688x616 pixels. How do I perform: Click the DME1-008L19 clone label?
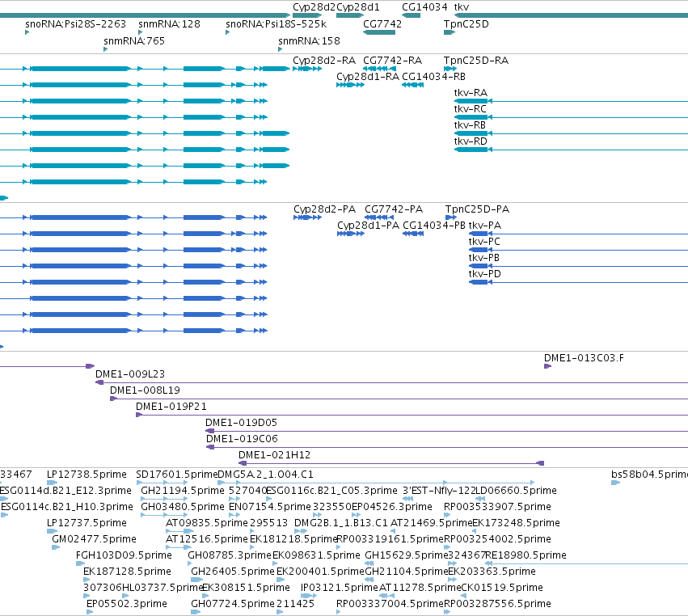(146, 390)
